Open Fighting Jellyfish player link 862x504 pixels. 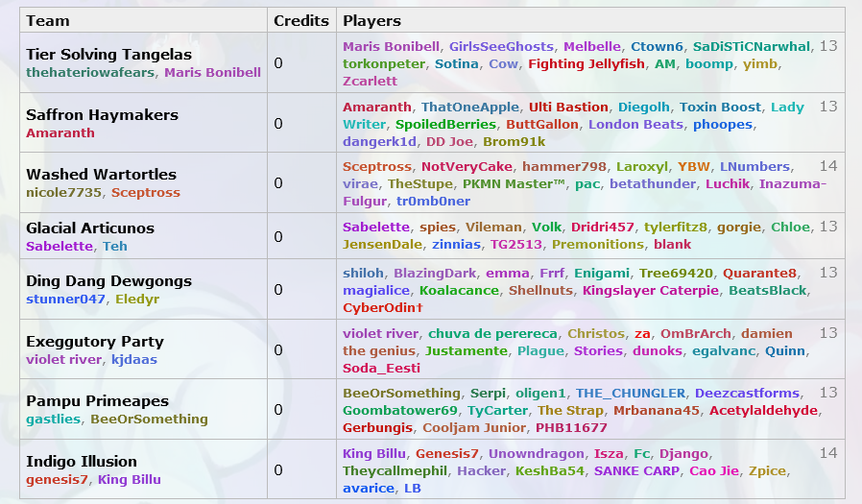pyautogui.click(x=587, y=63)
